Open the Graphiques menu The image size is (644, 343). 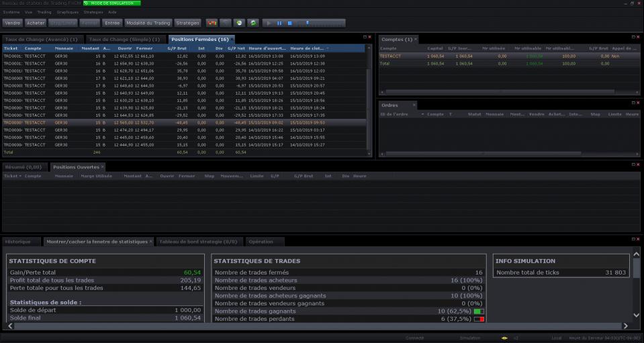67,12
